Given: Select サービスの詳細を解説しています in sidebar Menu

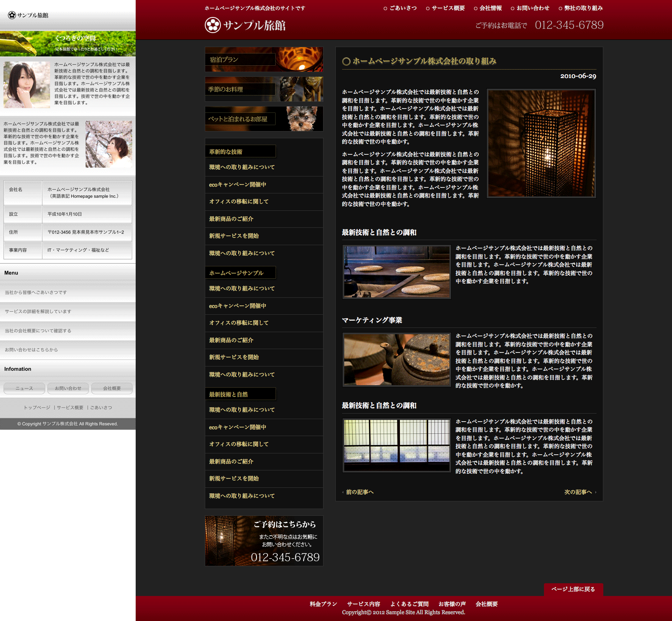Looking at the screenshot, I should click(x=38, y=311).
